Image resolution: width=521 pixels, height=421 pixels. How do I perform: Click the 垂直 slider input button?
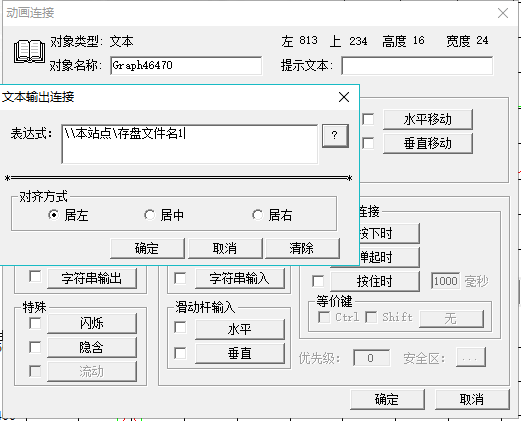tap(240, 353)
